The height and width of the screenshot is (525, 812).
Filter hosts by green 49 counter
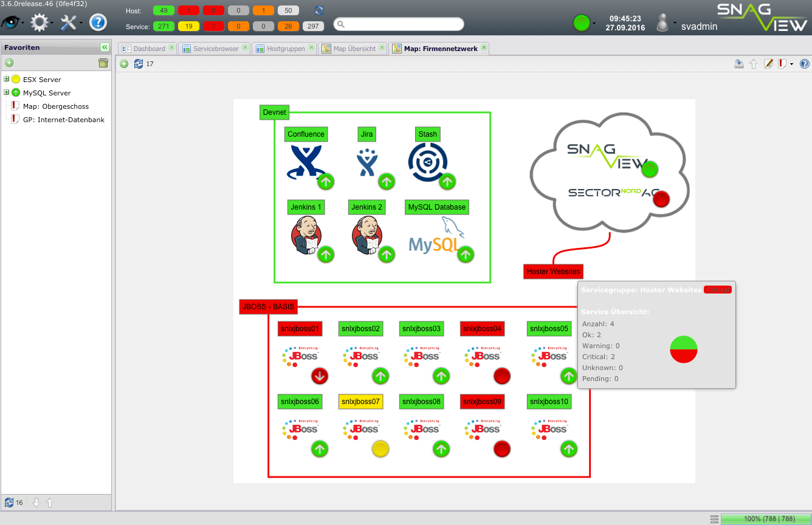coord(163,10)
